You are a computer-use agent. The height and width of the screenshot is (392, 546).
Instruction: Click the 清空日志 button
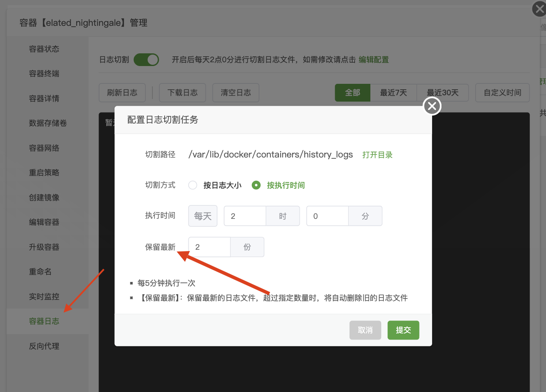[235, 92]
